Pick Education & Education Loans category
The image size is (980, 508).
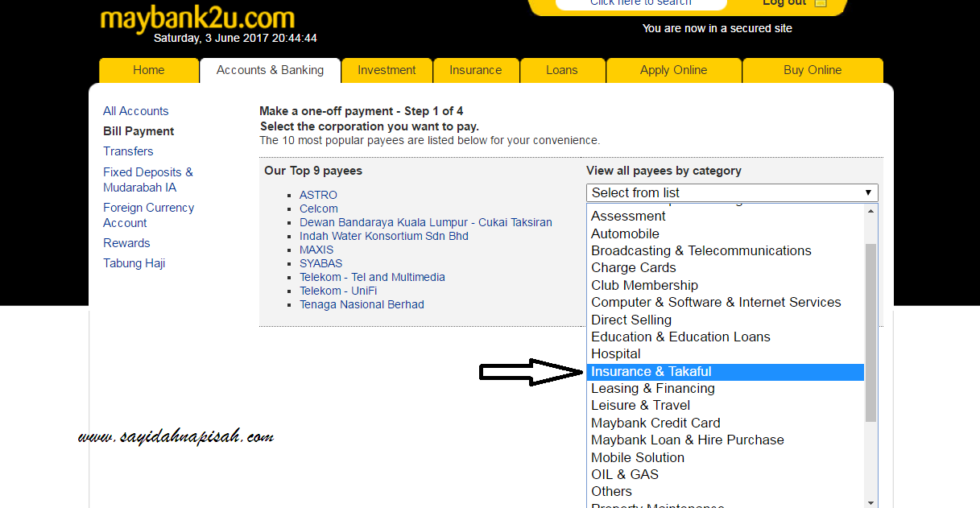click(726, 337)
